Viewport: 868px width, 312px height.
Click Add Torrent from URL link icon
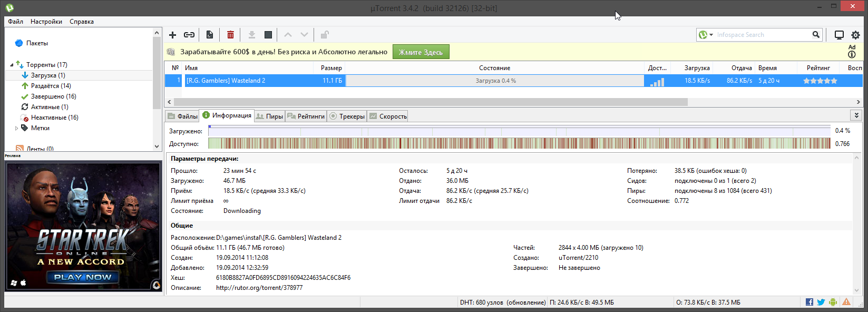(189, 35)
